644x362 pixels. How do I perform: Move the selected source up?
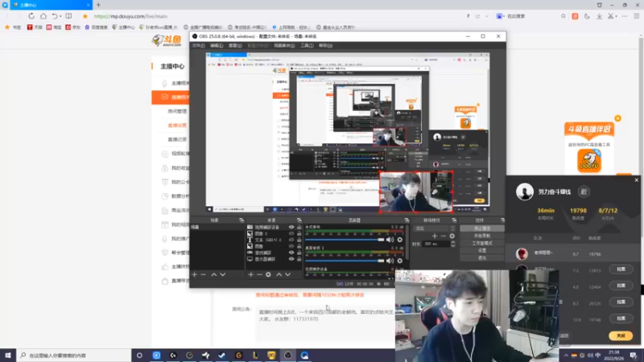[x=279, y=274]
